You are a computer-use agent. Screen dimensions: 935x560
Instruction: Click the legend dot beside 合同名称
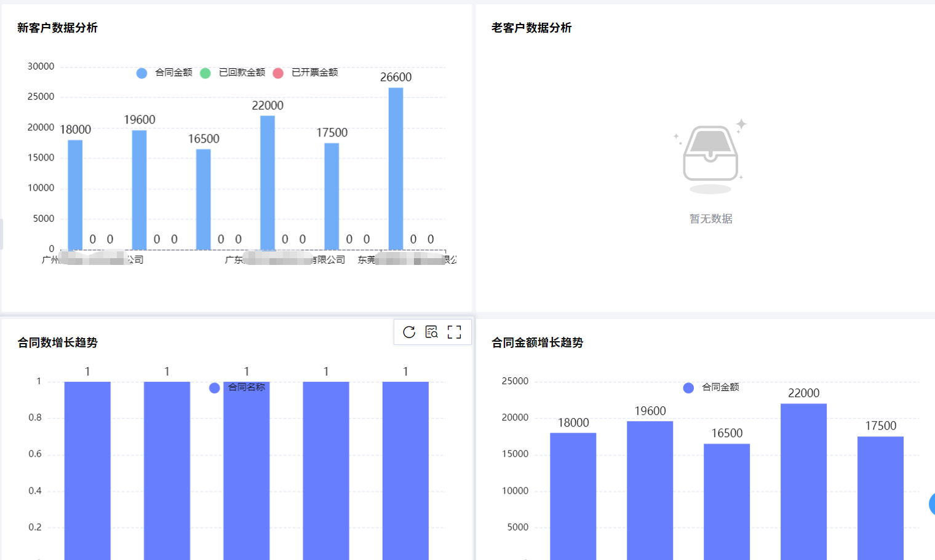pos(214,388)
